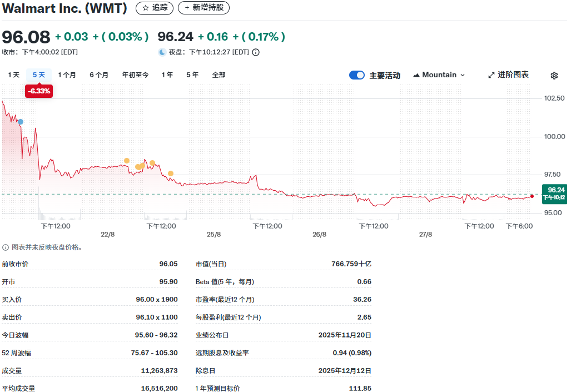Click the 52周波幅 value 75.67 - 105.30
The image size is (571, 392).
coord(155,353)
